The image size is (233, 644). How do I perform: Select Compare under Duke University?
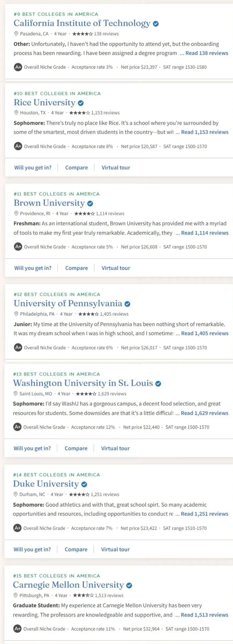(76, 549)
